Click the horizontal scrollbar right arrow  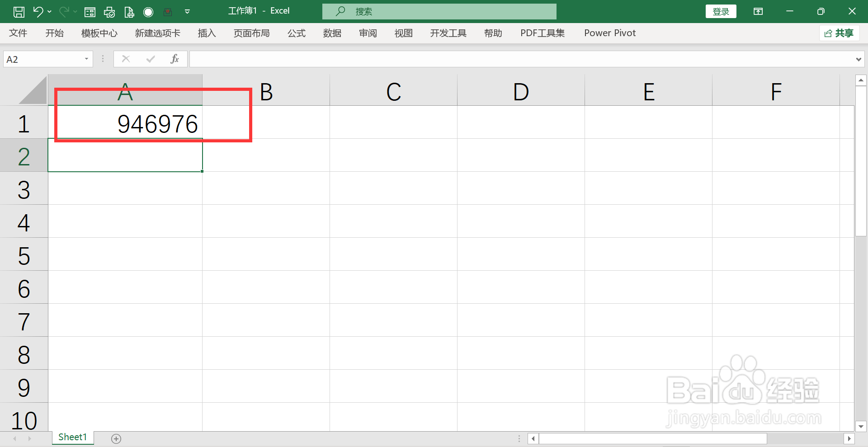click(x=849, y=438)
